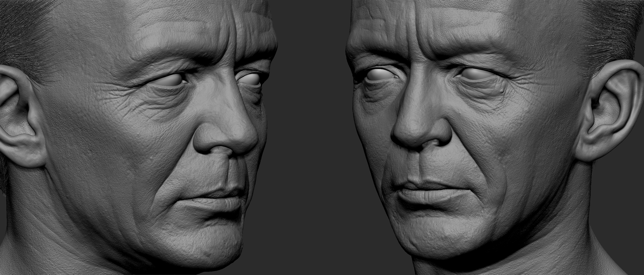
Task: Click the dark background gap between heads
Action: [x=310, y=137]
